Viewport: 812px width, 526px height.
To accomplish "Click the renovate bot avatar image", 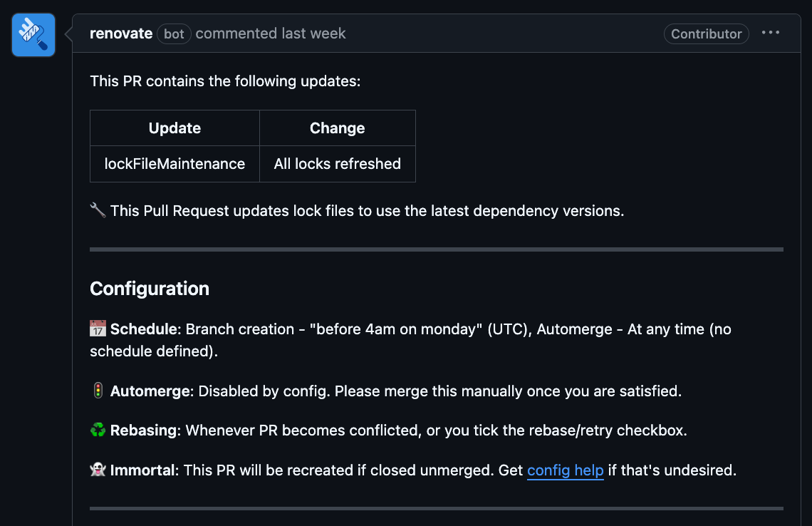I will click(33, 35).
